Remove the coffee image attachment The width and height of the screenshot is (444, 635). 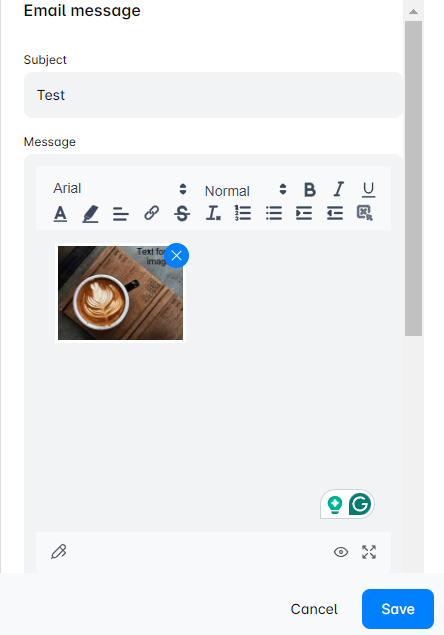click(x=177, y=256)
